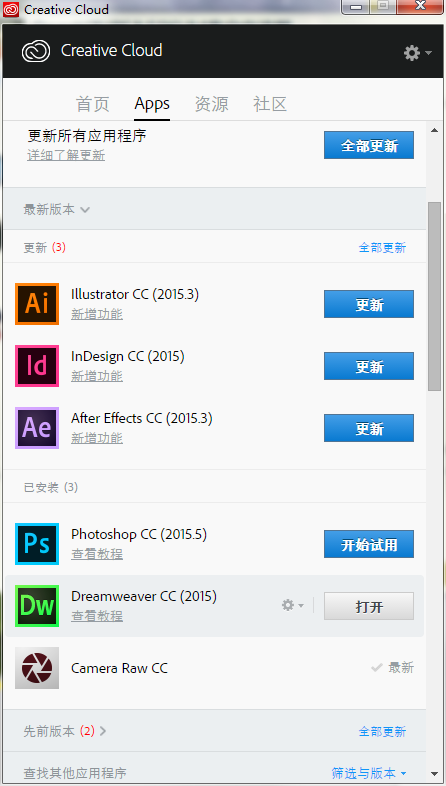446x786 pixels.
Task: Click the vertical scrollbar down arrow
Action: 434,773
